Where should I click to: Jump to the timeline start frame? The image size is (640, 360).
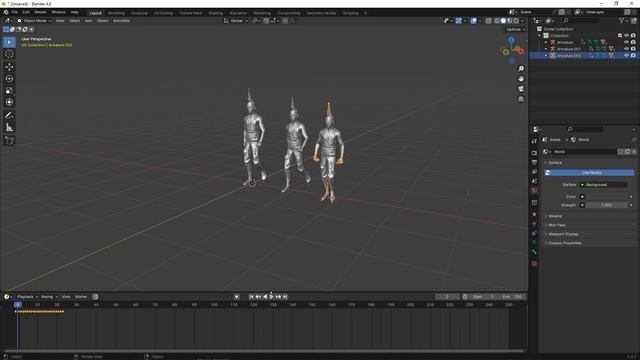(x=252, y=297)
